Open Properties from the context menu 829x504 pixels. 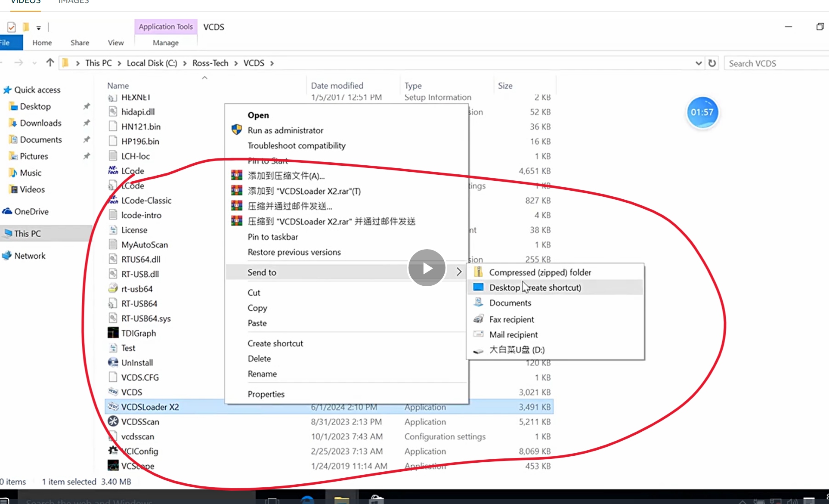266,394
